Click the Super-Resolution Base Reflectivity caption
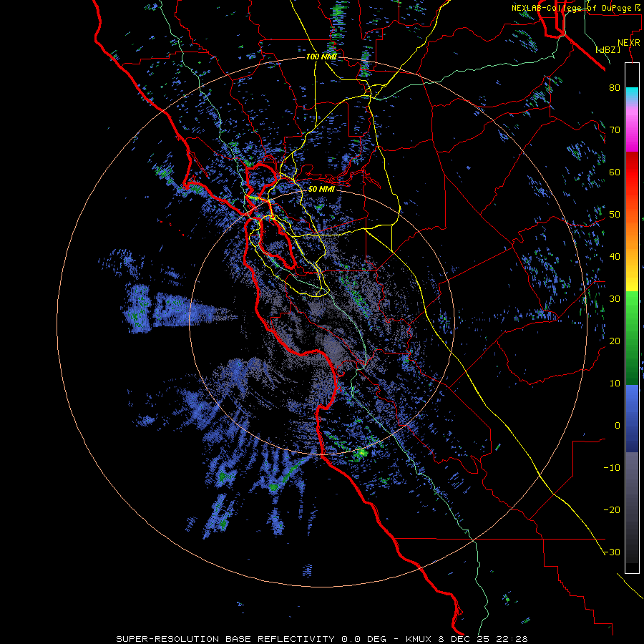Image resolution: width=644 pixels, height=644 pixels. click(x=321, y=639)
